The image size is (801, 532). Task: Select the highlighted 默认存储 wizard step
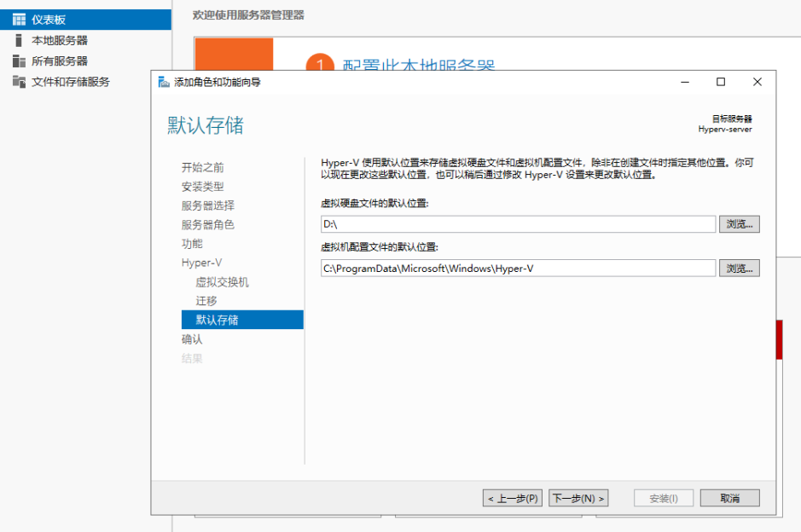click(242, 320)
